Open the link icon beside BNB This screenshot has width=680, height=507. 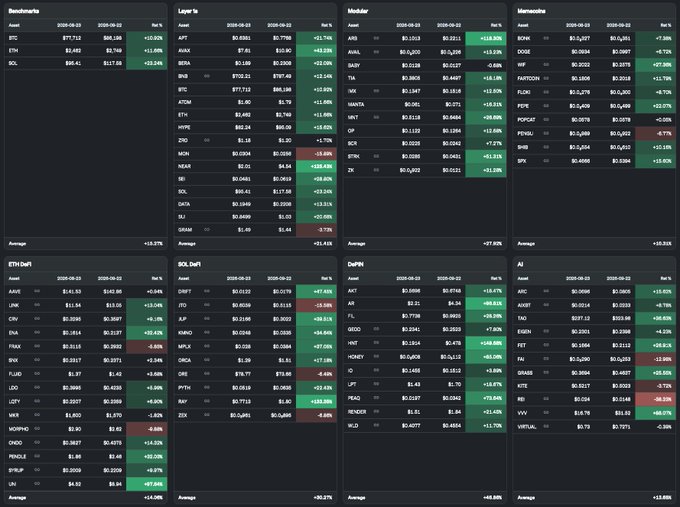[207, 76]
